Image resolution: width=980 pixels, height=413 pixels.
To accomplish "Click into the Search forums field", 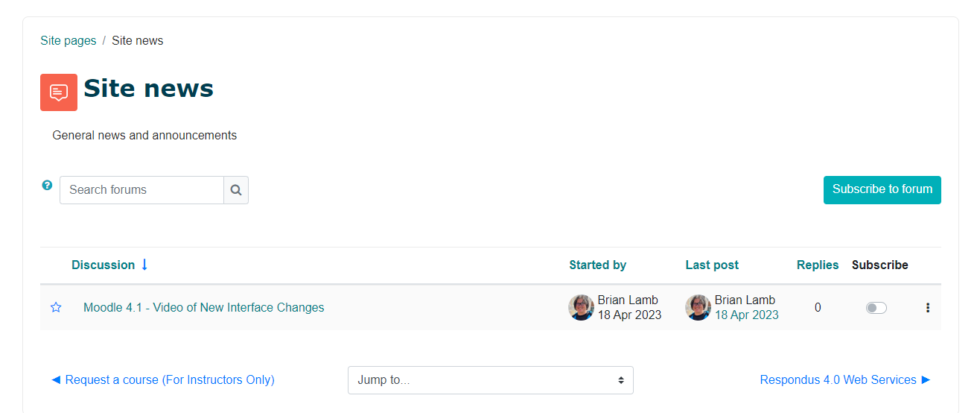I will click(141, 190).
